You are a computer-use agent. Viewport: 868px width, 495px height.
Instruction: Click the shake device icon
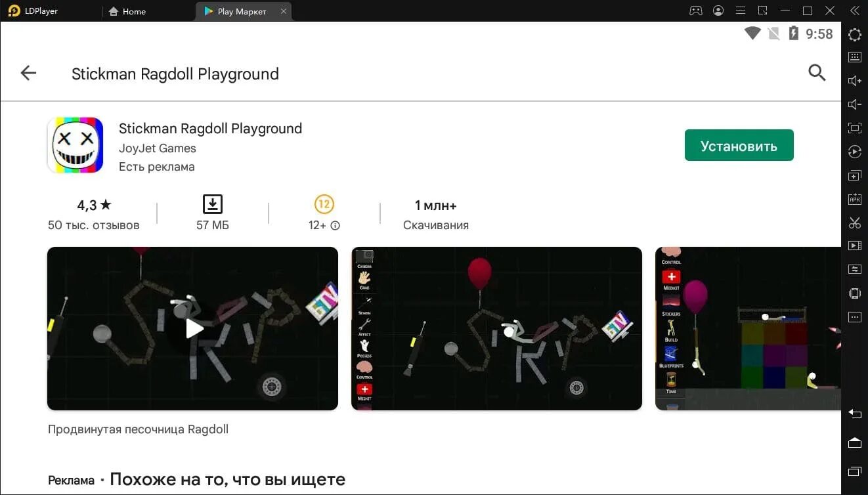point(854,293)
